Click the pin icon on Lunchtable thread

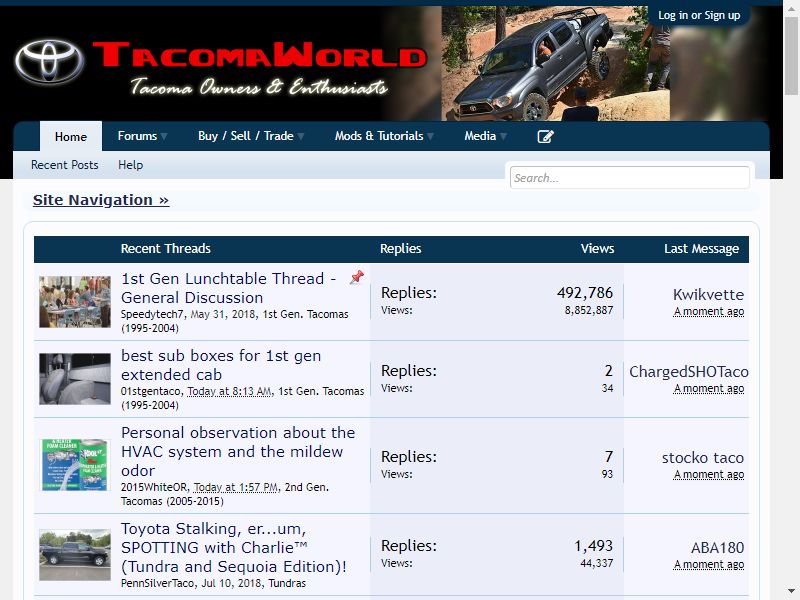click(x=357, y=277)
